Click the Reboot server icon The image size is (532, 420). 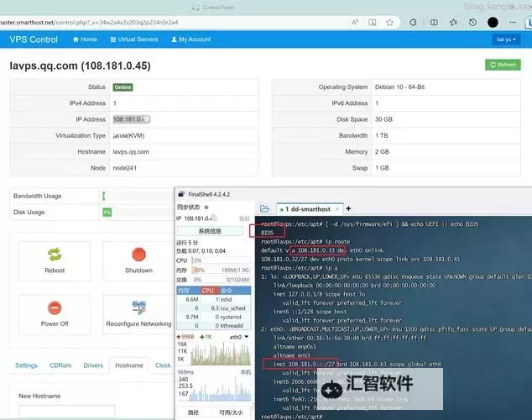pos(55,255)
